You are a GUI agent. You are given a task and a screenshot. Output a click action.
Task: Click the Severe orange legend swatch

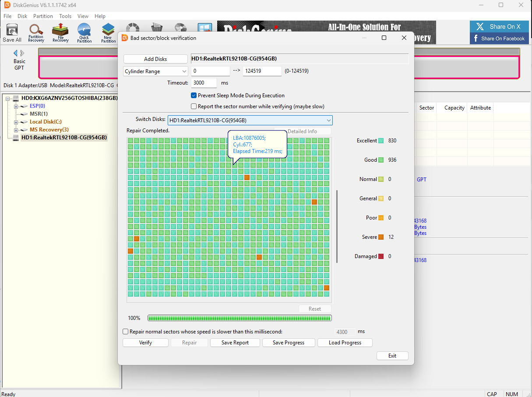381,237
